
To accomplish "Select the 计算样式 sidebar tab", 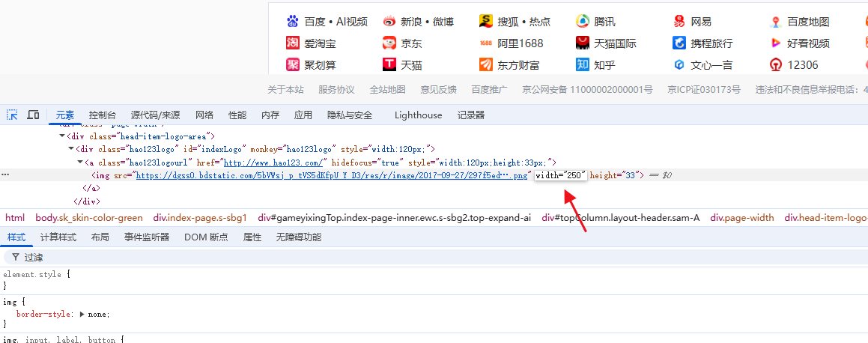I will click(x=58, y=237).
